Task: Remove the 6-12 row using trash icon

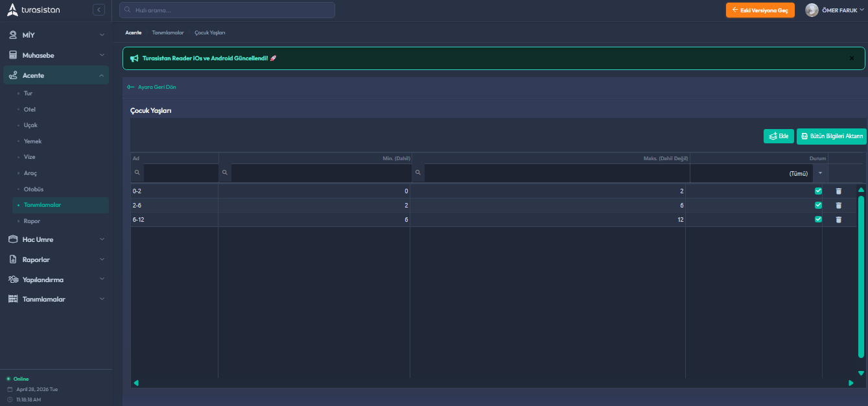Action: [838, 219]
